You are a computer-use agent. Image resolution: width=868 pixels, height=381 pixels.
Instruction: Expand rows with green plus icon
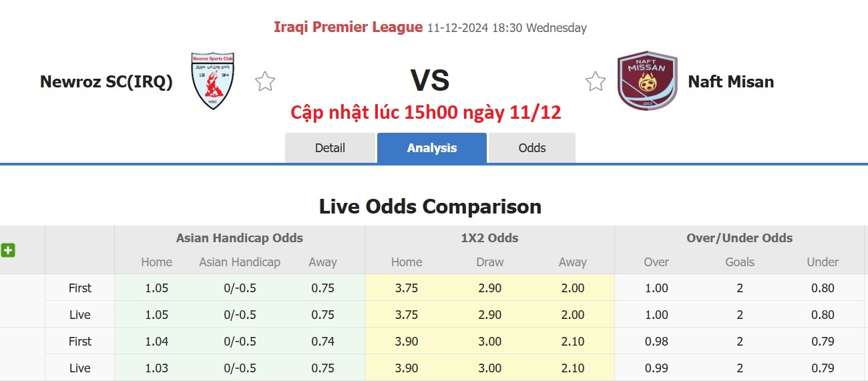coord(8,250)
